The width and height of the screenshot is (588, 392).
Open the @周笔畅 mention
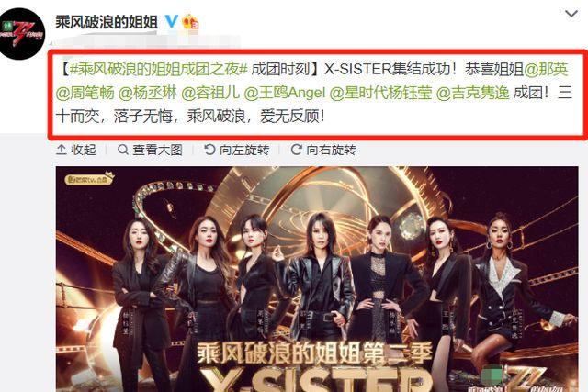click(85, 93)
